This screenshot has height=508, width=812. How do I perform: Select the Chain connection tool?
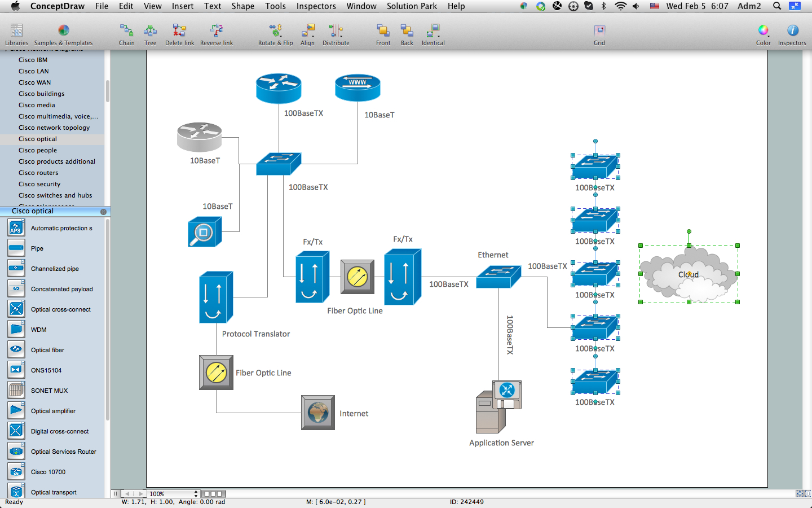(x=126, y=34)
